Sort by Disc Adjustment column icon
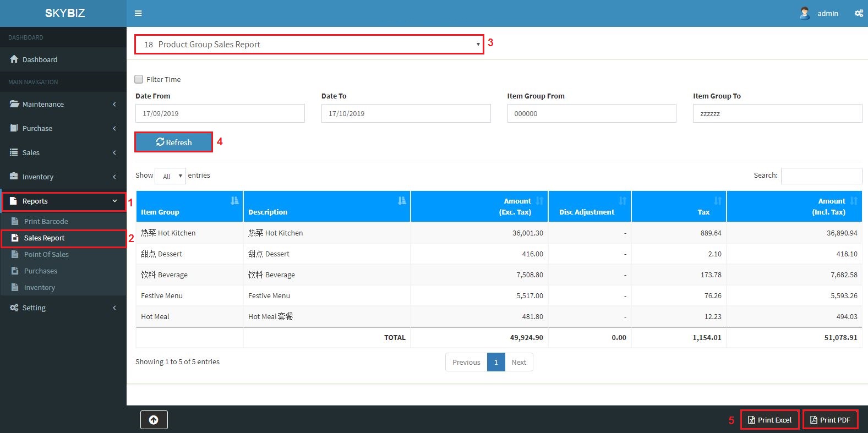Viewport: 868px width, 433px height. [623, 201]
